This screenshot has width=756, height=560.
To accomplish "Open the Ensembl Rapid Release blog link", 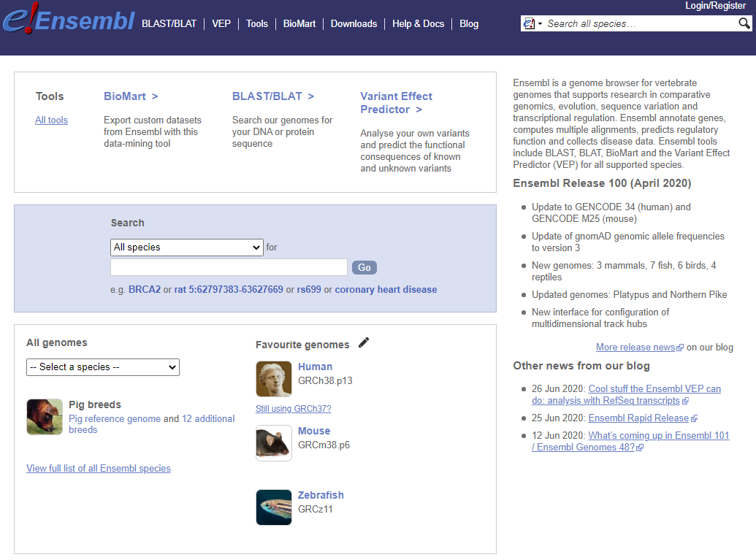I will pyautogui.click(x=638, y=418).
